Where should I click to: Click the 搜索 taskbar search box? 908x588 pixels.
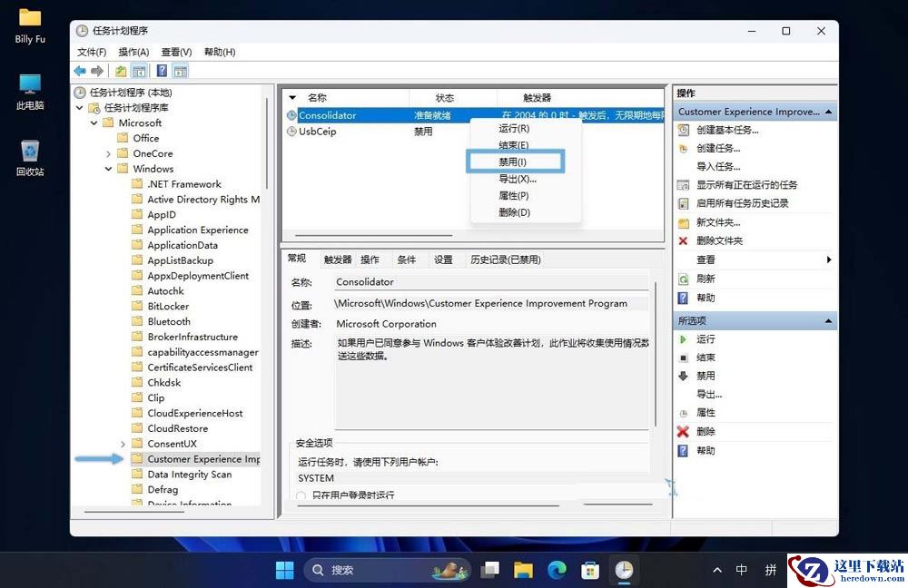388,570
